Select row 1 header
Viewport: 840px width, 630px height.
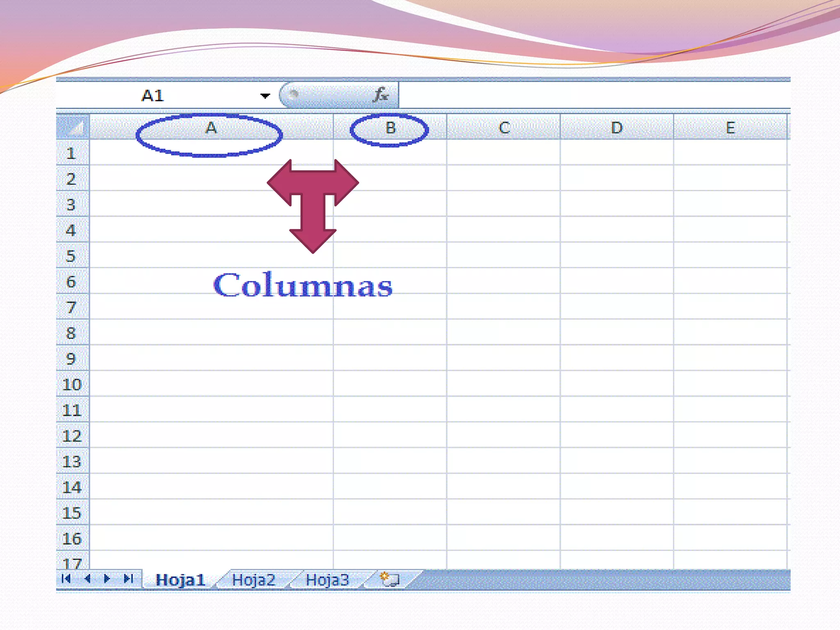[x=72, y=153]
